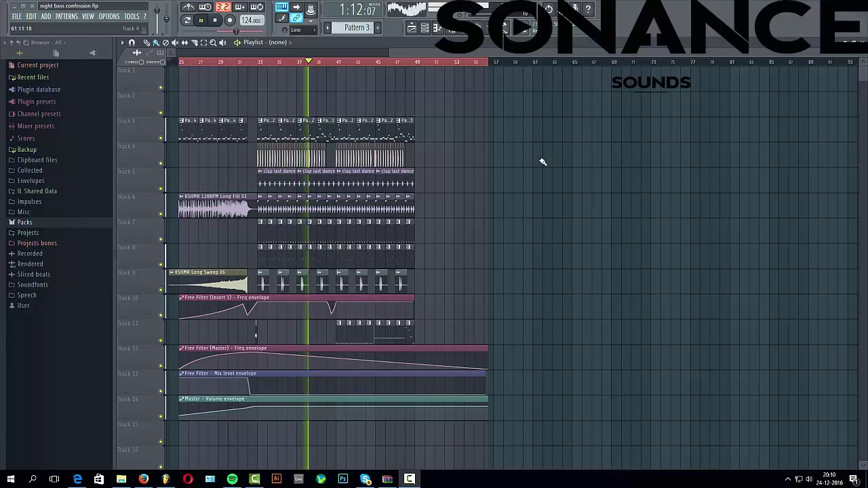This screenshot has width=868, height=488.
Task: Expand the Plugin database folder
Action: pos(39,89)
